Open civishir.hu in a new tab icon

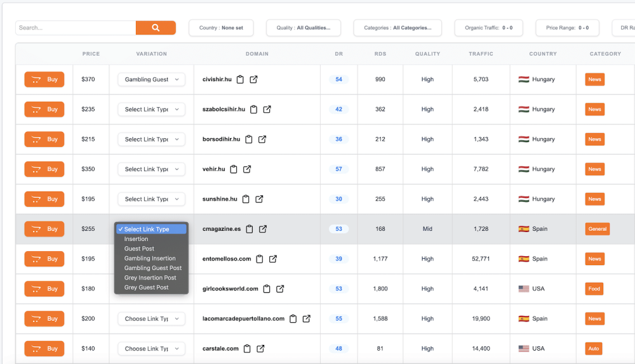click(253, 79)
